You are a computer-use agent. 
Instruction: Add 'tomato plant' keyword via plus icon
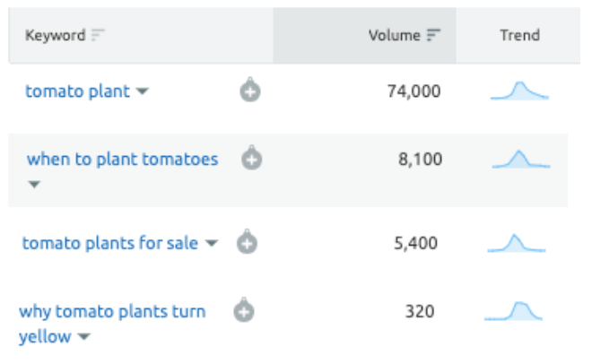[x=250, y=91]
